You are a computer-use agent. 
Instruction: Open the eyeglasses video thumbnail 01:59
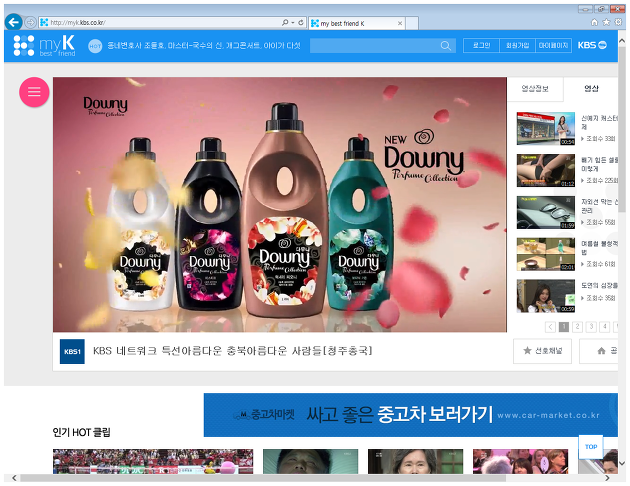pos(546,212)
